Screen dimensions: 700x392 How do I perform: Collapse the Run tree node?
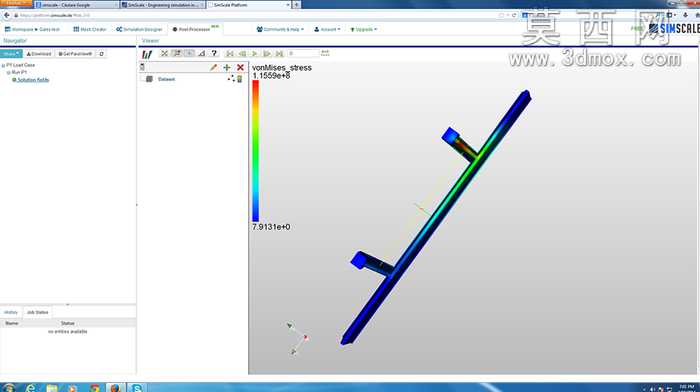(x=8, y=72)
